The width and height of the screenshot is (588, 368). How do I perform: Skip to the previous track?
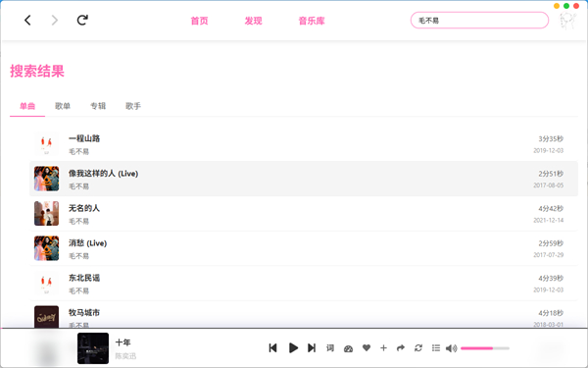273,348
